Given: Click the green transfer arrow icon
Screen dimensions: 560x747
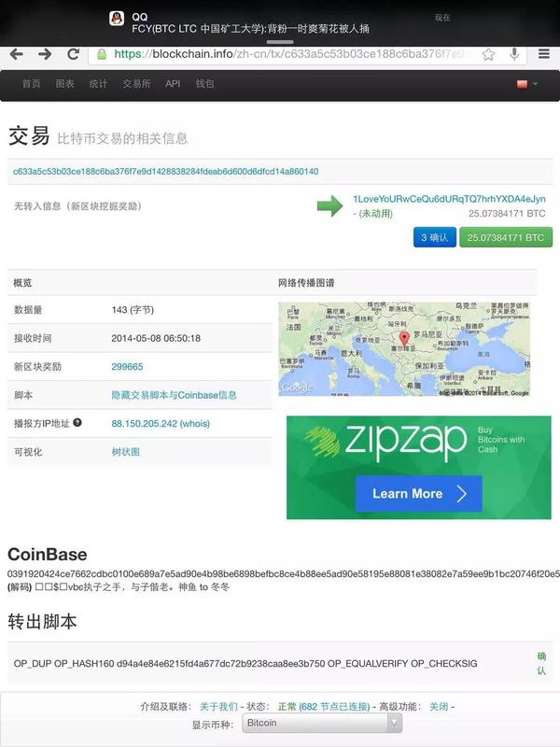Looking at the screenshot, I should [x=329, y=205].
